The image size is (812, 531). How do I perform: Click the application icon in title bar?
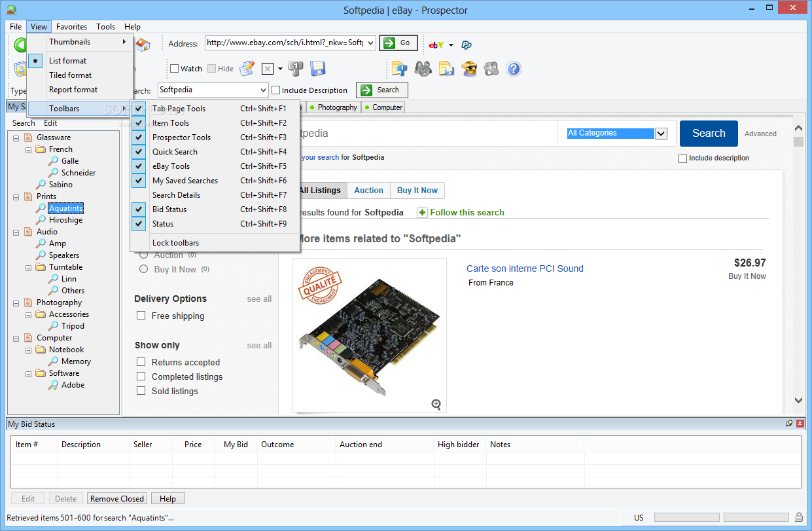tap(11, 10)
